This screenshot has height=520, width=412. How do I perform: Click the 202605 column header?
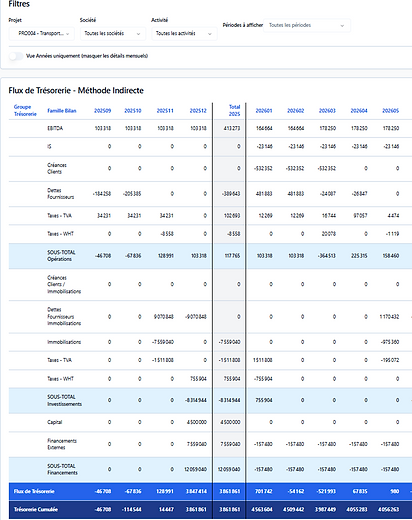click(x=390, y=111)
